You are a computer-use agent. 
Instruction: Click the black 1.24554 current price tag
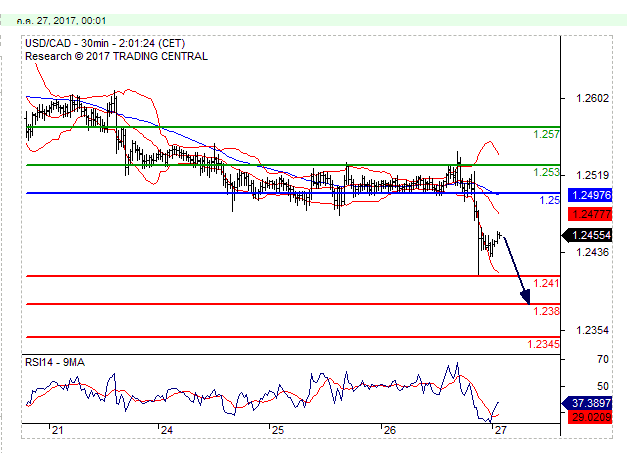click(587, 235)
